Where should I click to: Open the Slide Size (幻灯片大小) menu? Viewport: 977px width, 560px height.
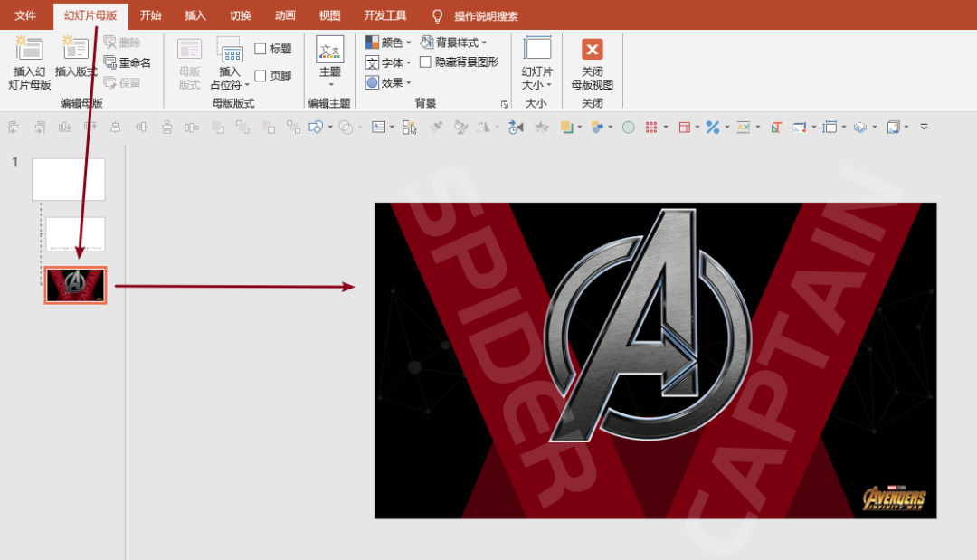point(536,63)
